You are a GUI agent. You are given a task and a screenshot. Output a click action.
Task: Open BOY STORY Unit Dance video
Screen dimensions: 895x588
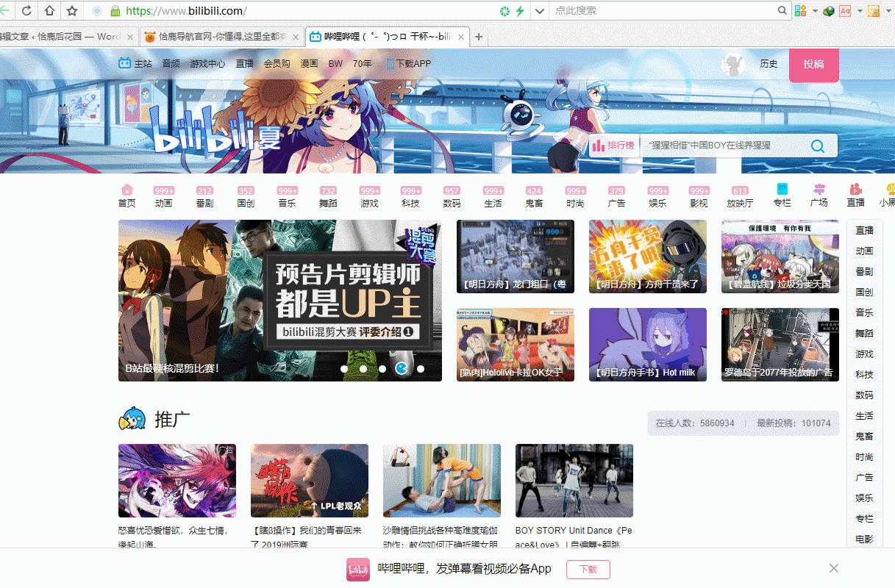(x=574, y=481)
